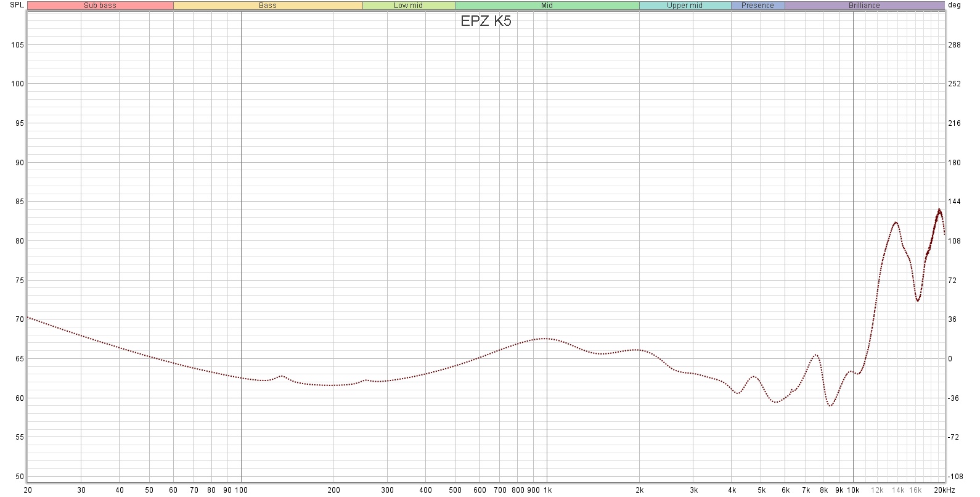Click the 252 degree axis value
This screenshot has height=497, width=980.
tap(954, 84)
